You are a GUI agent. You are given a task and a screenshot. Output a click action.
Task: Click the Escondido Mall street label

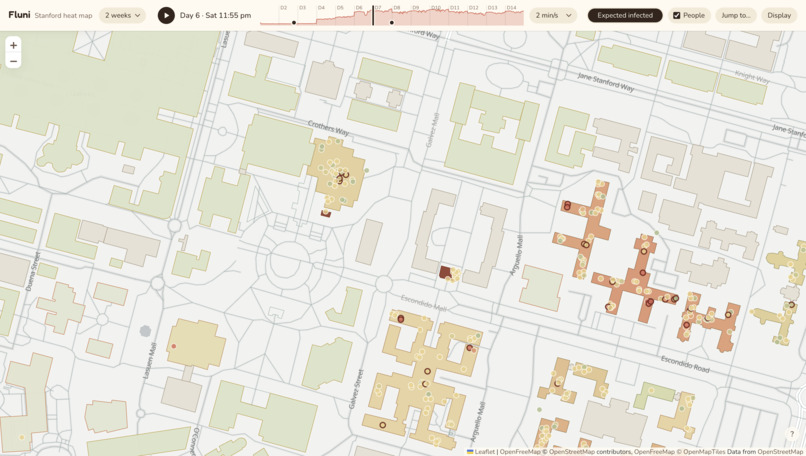click(424, 303)
